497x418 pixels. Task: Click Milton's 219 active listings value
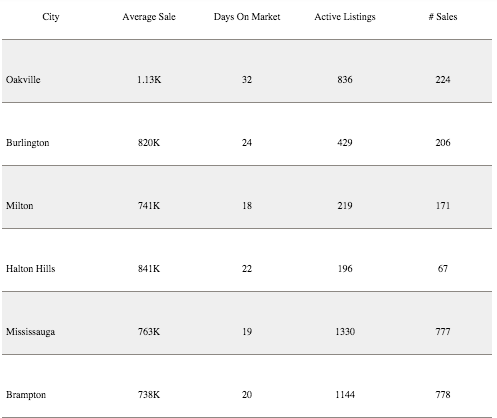(x=345, y=206)
